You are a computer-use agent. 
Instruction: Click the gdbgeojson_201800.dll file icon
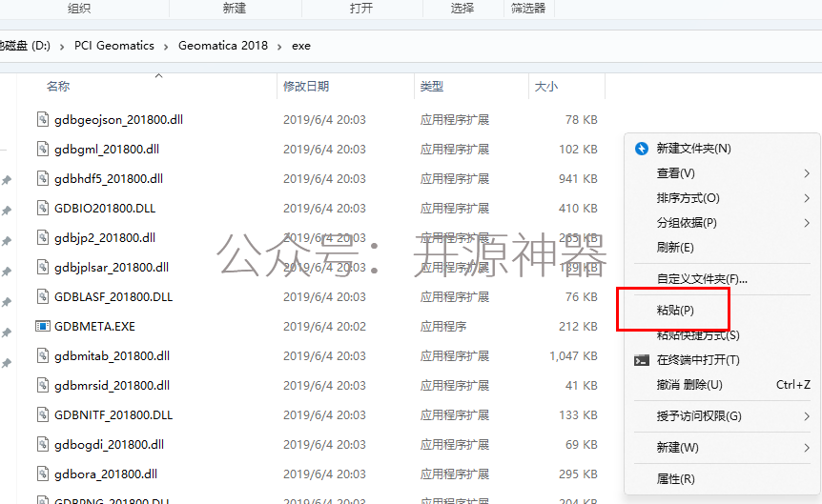[x=43, y=119]
